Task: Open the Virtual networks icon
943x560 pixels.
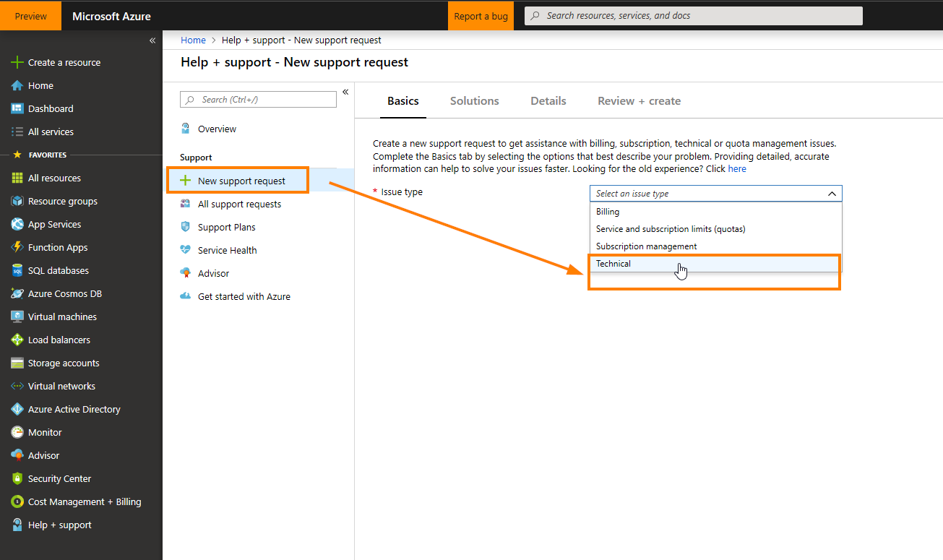Action: [x=17, y=387]
